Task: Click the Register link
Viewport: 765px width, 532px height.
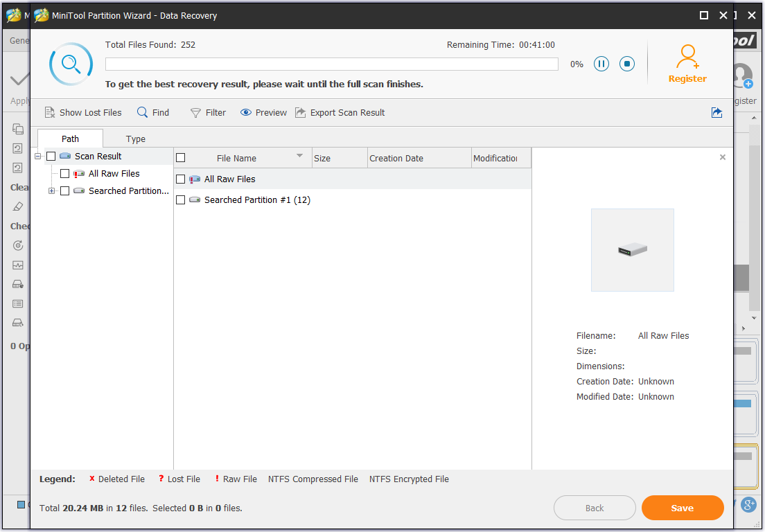Action: pos(687,78)
